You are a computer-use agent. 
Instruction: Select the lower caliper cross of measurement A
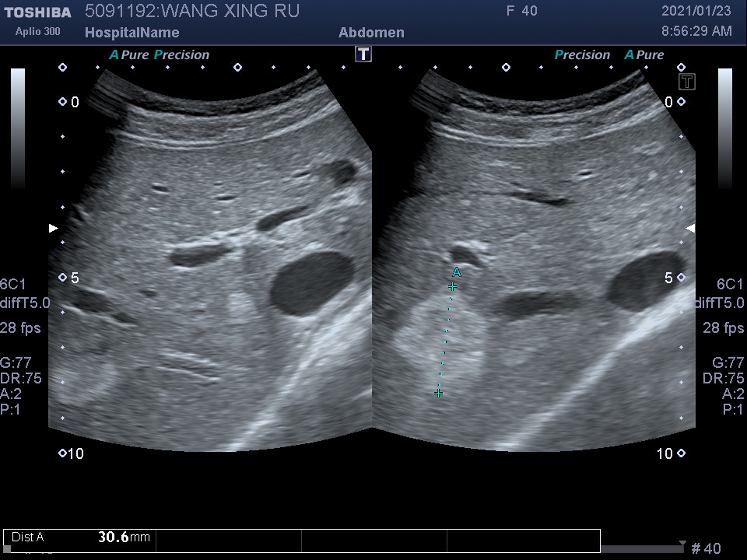coord(439,394)
